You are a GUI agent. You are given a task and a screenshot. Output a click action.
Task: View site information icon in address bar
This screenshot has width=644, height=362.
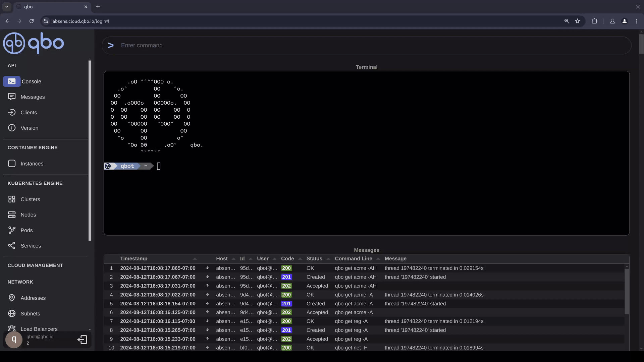46,21
